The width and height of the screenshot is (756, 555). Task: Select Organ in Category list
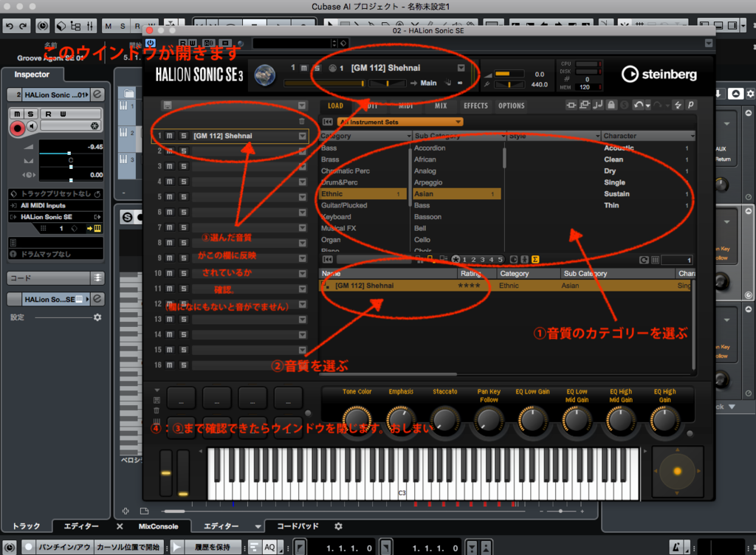click(x=331, y=239)
